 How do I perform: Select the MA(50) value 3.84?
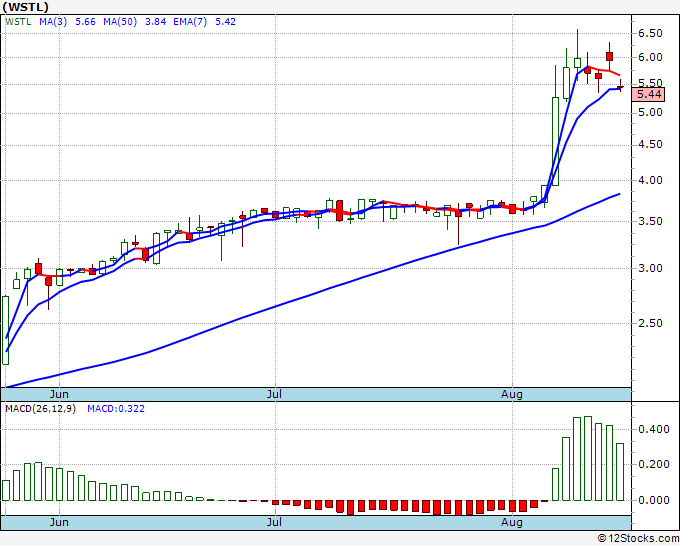156,22
